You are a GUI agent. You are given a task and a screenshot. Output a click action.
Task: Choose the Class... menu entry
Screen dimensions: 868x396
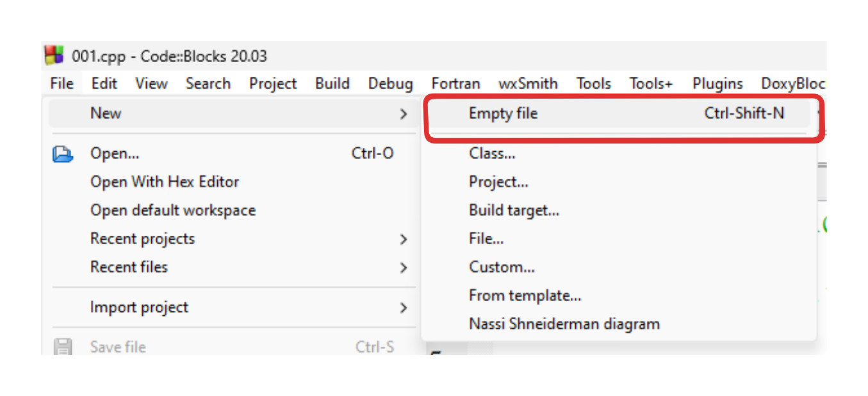coord(492,154)
